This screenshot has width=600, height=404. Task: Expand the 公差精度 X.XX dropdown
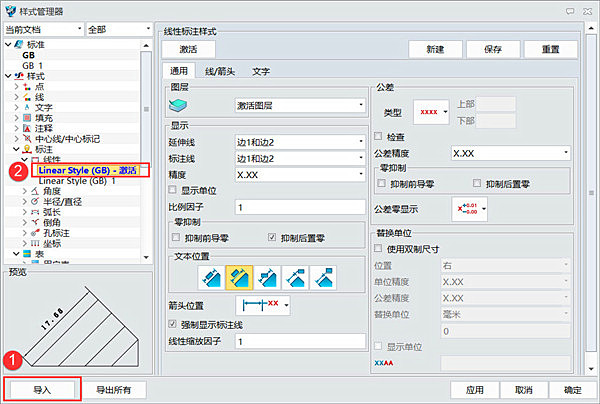pyautogui.click(x=509, y=153)
